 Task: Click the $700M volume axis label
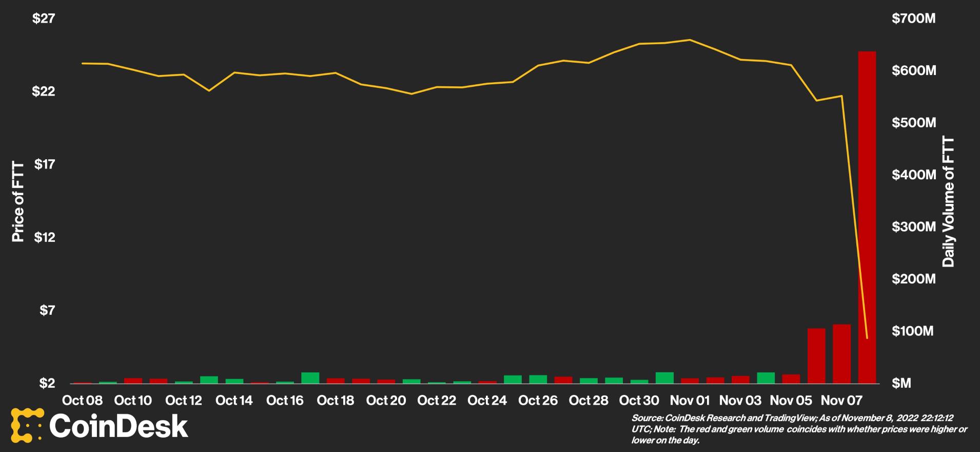click(913, 18)
